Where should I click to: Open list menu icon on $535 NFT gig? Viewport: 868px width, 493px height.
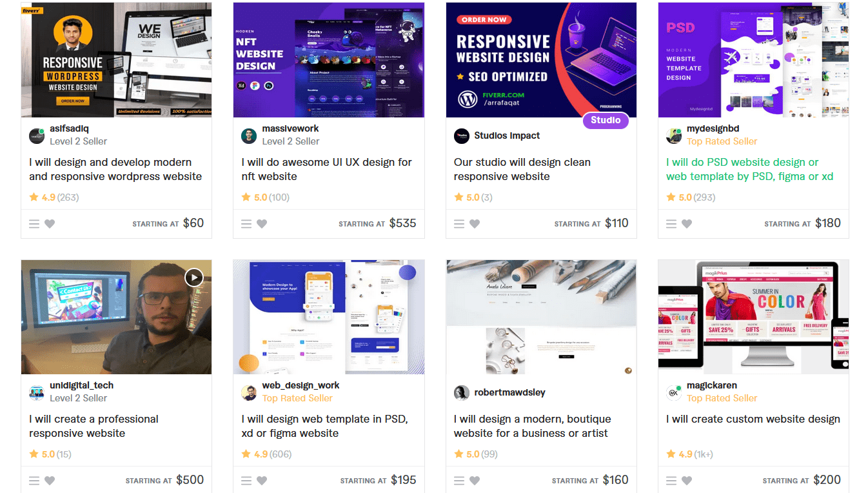246,224
